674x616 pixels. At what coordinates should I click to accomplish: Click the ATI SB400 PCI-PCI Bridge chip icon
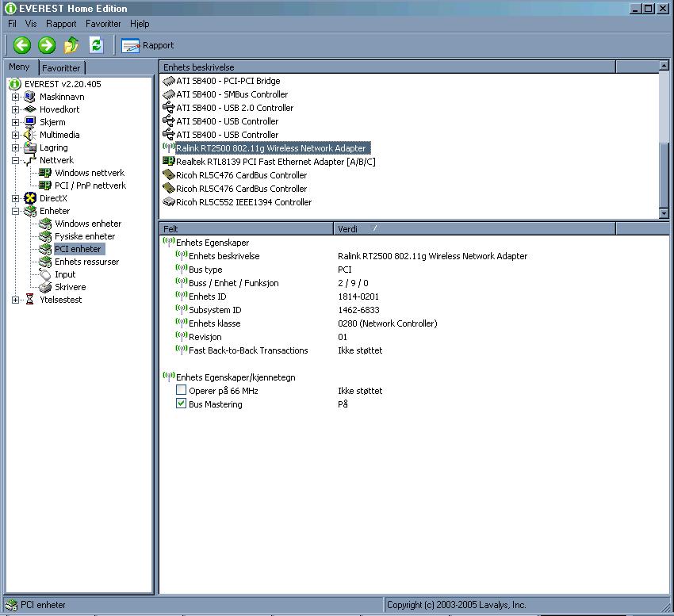tap(168, 80)
